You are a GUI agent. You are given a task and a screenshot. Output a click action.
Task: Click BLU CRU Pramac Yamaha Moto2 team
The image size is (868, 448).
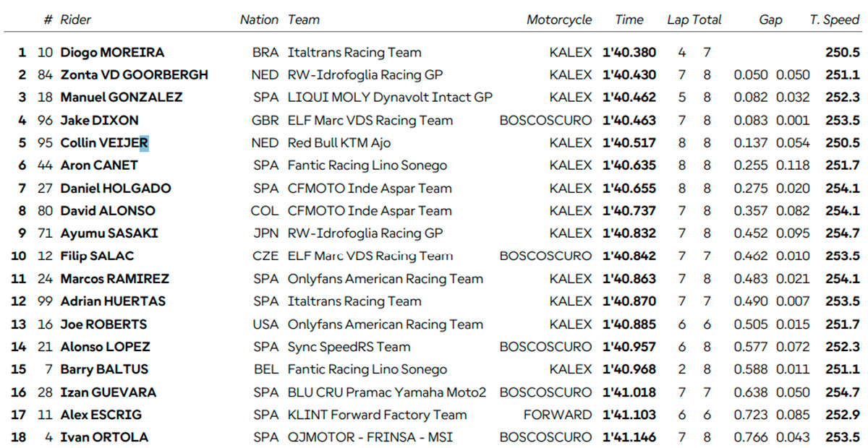pos(387,392)
